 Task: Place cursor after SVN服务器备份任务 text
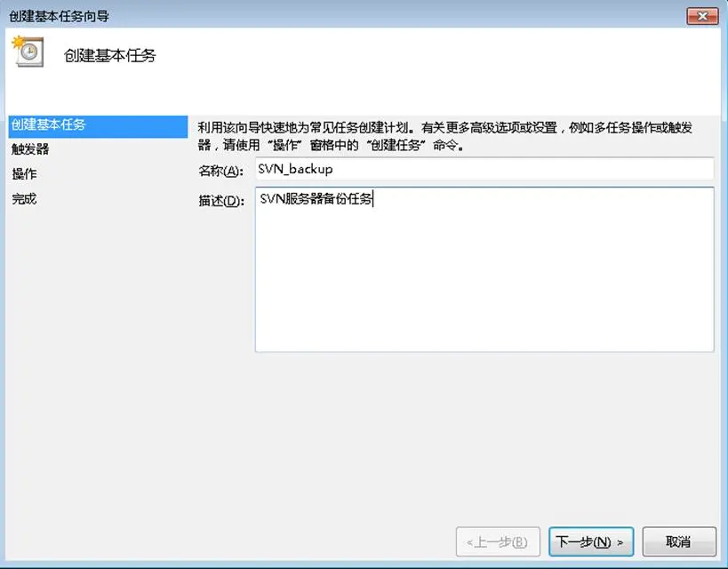373,199
